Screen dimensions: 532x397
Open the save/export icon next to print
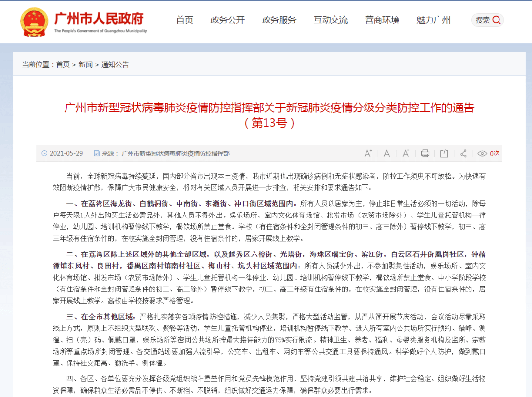444,153
